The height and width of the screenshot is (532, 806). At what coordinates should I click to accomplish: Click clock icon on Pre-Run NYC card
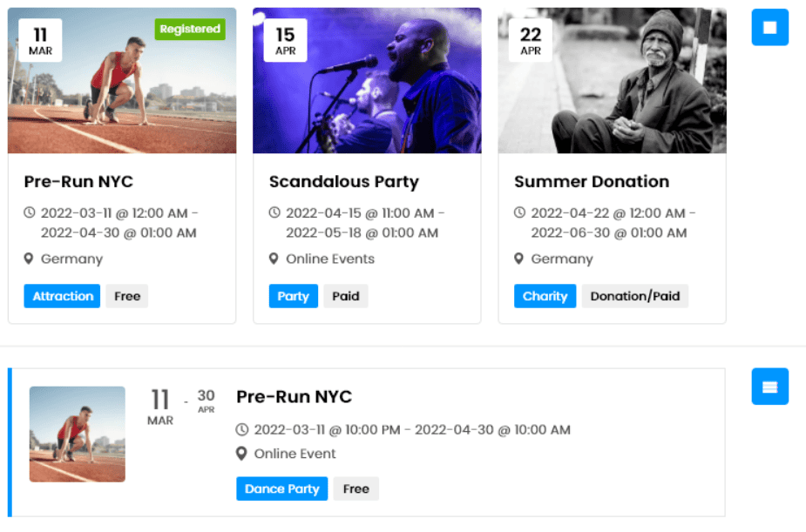[30, 212]
